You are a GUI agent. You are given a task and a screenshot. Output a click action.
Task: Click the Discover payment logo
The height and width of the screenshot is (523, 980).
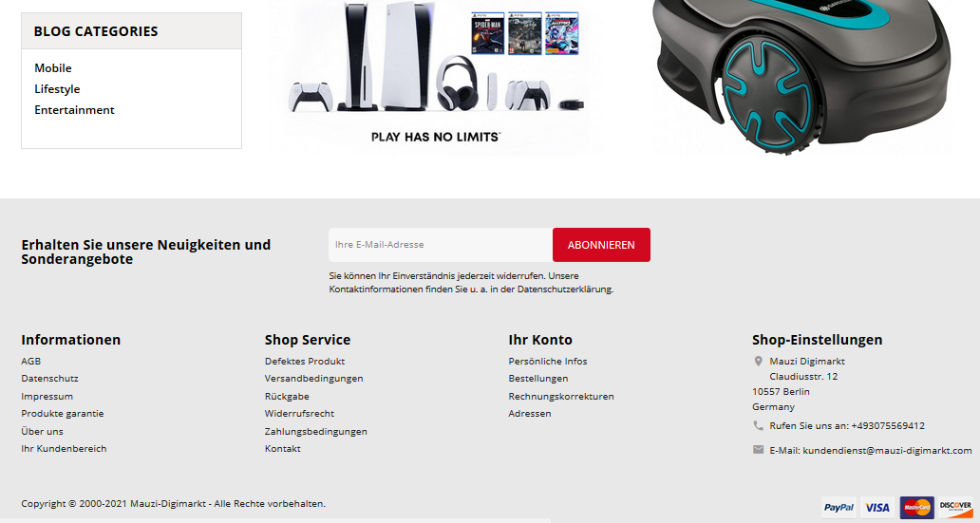pos(955,508)
